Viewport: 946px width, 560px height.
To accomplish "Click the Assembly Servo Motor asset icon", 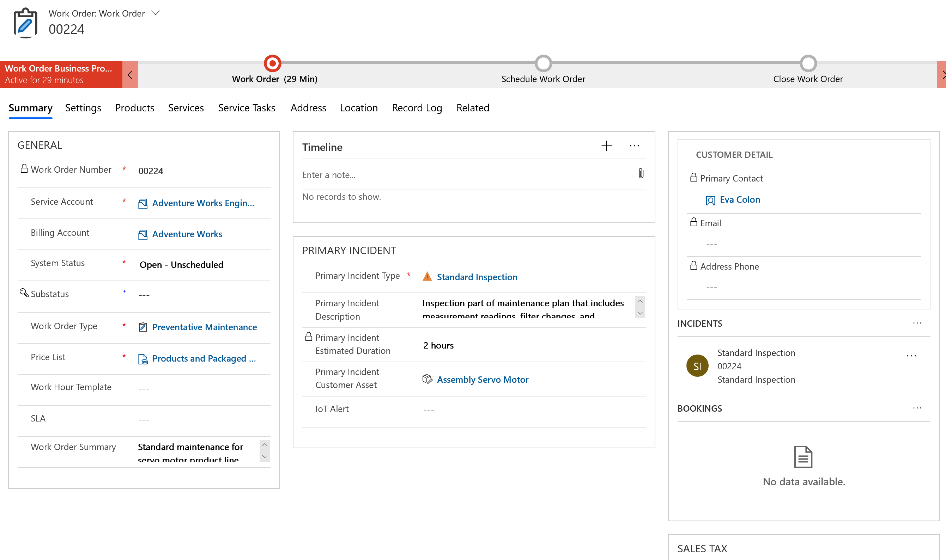I will click(427, 379).
